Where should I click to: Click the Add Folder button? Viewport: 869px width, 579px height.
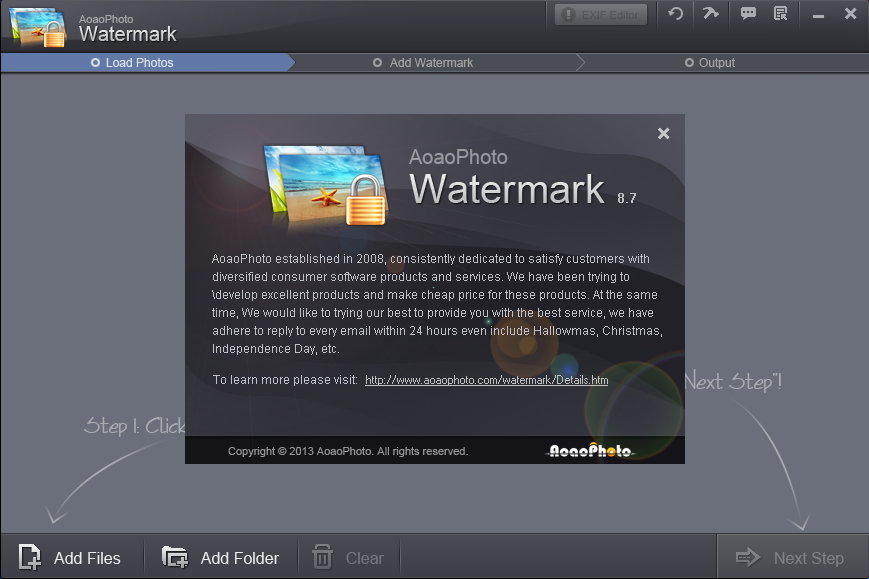click(x=221, y=558)
